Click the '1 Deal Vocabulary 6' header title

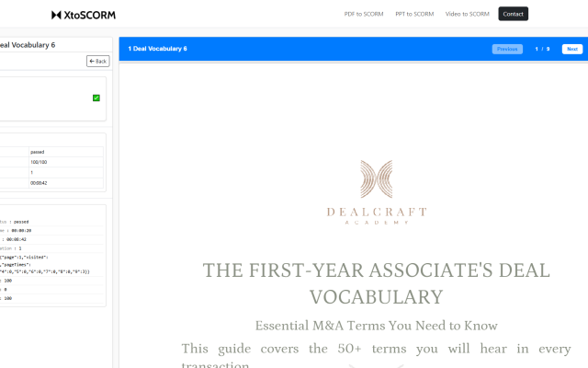tap(157, 49)
